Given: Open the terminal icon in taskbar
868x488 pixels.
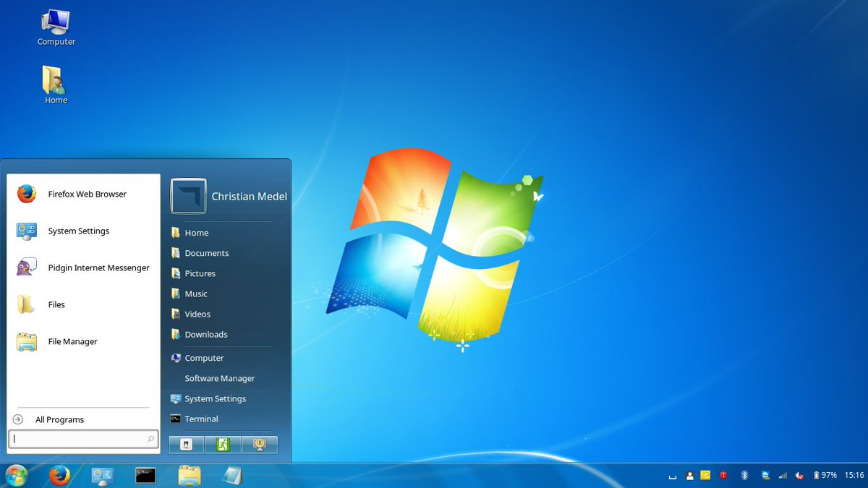Looking at the screenshot, I should [x=145, y=476].
